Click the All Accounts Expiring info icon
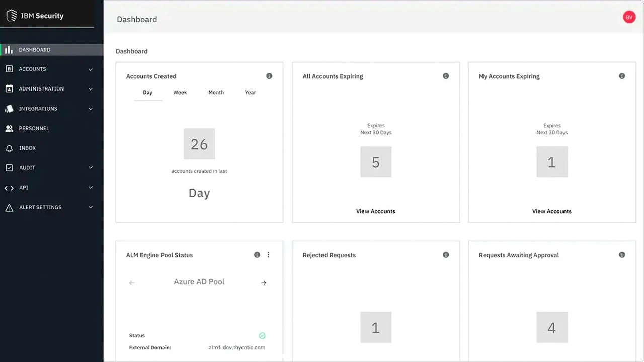 446,76
